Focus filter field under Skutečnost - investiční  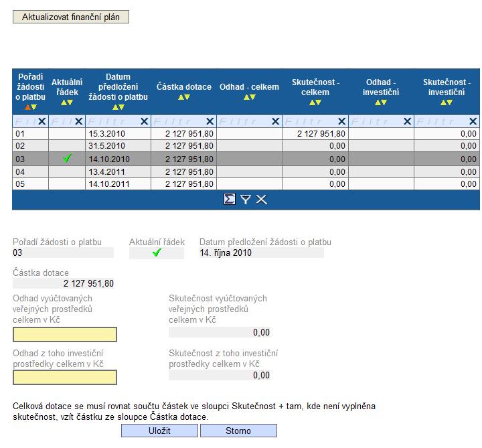442,121
